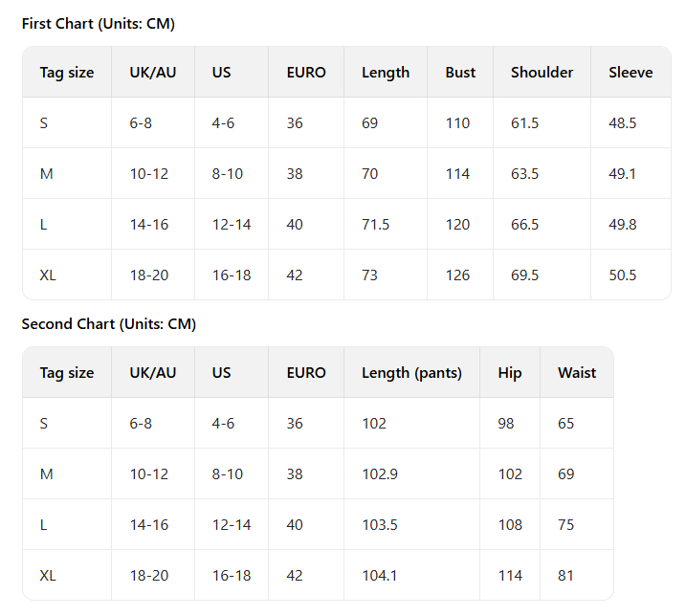Select the hip measurement 108
This screenshot has width=686, height=616.
coord(510,525)
